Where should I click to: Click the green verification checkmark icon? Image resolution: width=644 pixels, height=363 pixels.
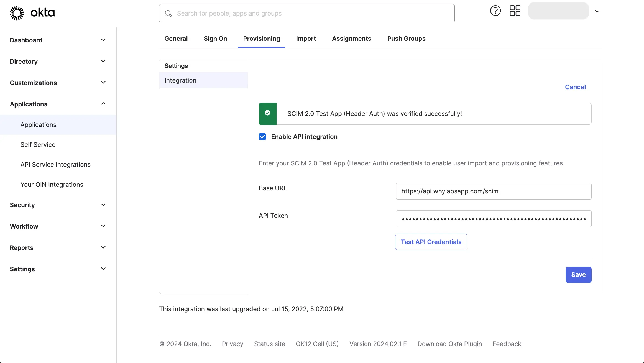coord(267,113)
